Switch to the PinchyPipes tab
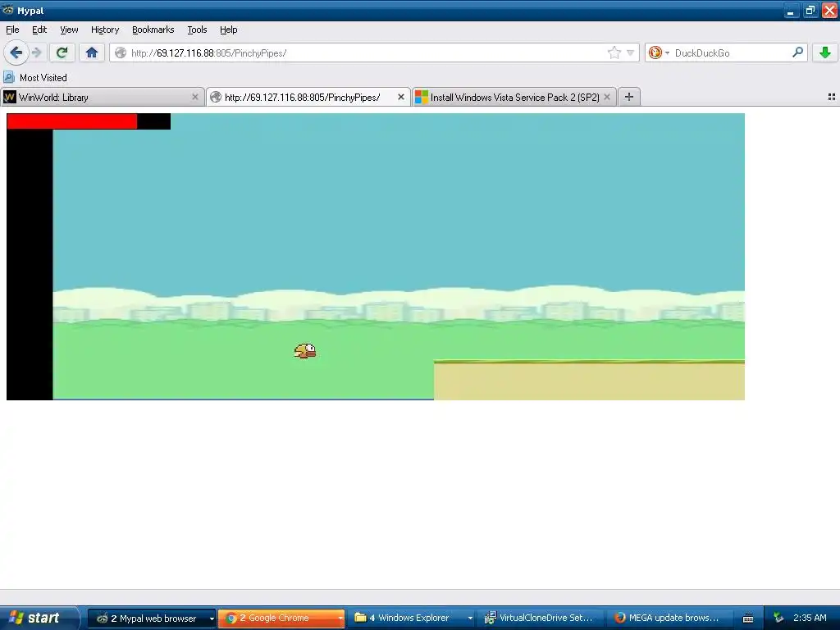 pos(308,97)
